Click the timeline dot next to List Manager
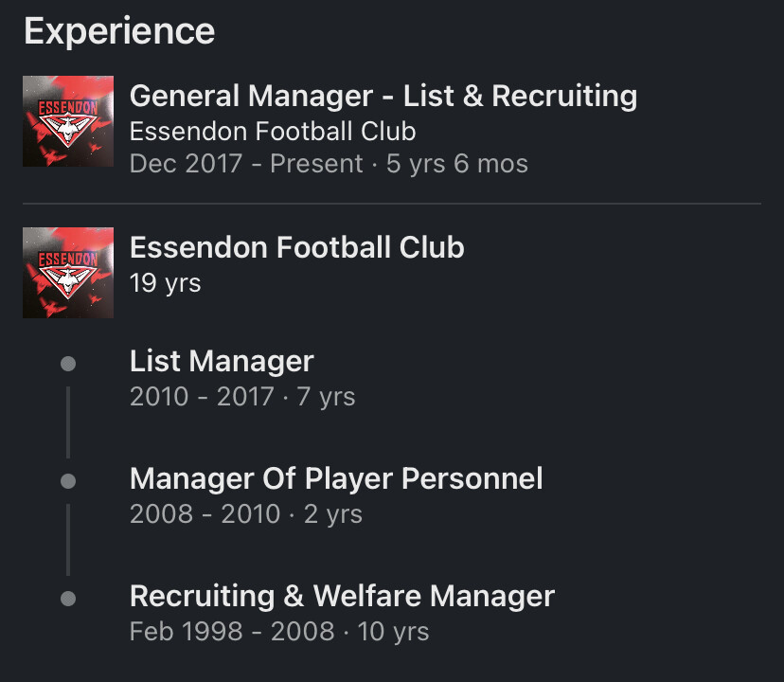784x682 pixels. pyautogui.click(x=68, y=364)
